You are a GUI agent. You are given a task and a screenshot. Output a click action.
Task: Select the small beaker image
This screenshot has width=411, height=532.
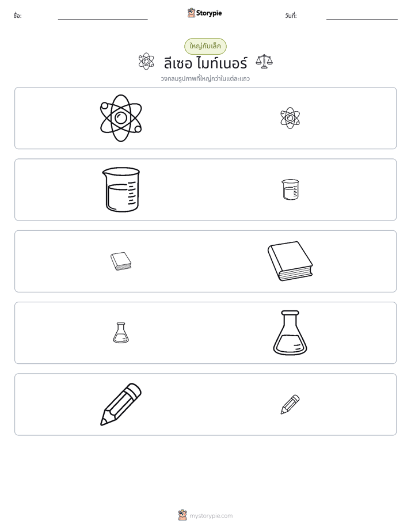(x=290, y=189)
